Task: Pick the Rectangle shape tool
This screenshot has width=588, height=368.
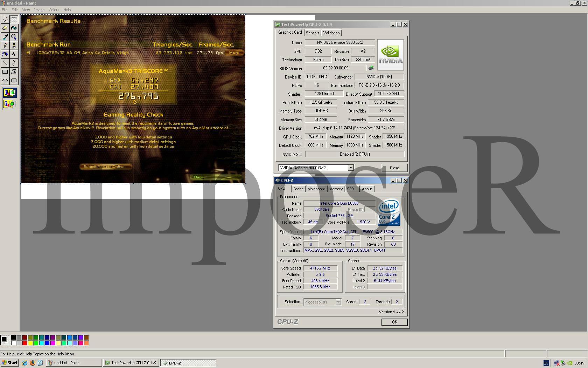Action: coord(5,72)
